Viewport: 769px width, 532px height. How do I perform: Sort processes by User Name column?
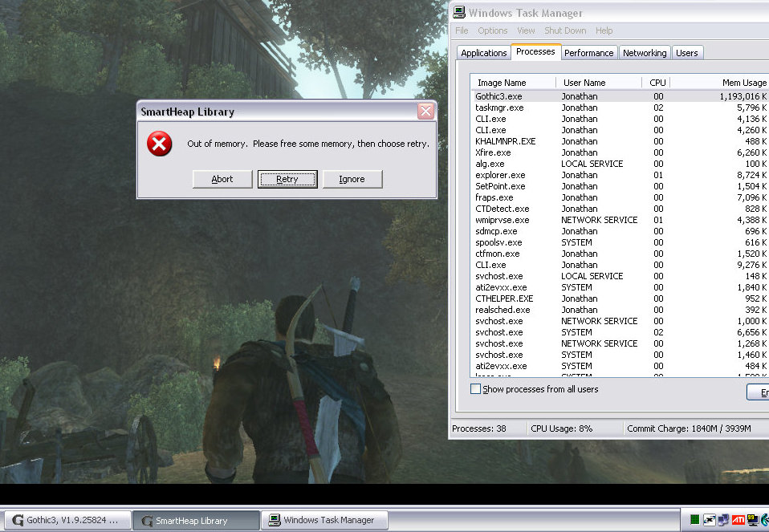click(599, 83)
